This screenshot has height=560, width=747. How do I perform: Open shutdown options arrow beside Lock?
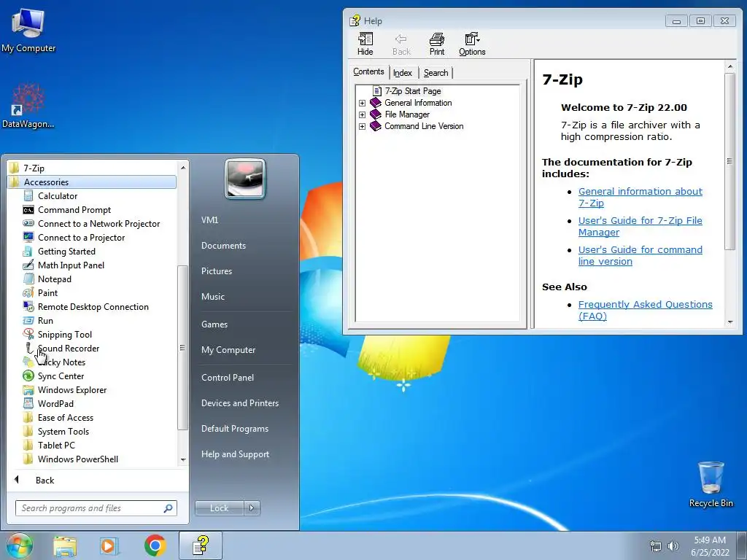(x=252, y=508)
